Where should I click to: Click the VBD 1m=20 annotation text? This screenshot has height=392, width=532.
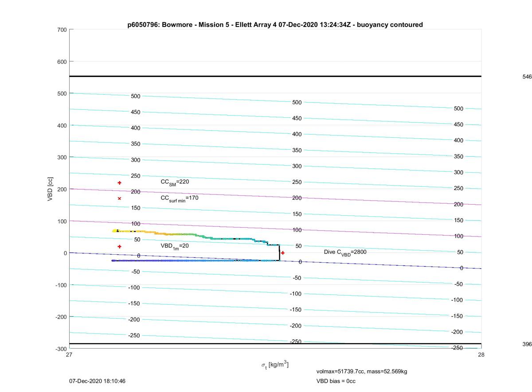(x=175, y=245)
